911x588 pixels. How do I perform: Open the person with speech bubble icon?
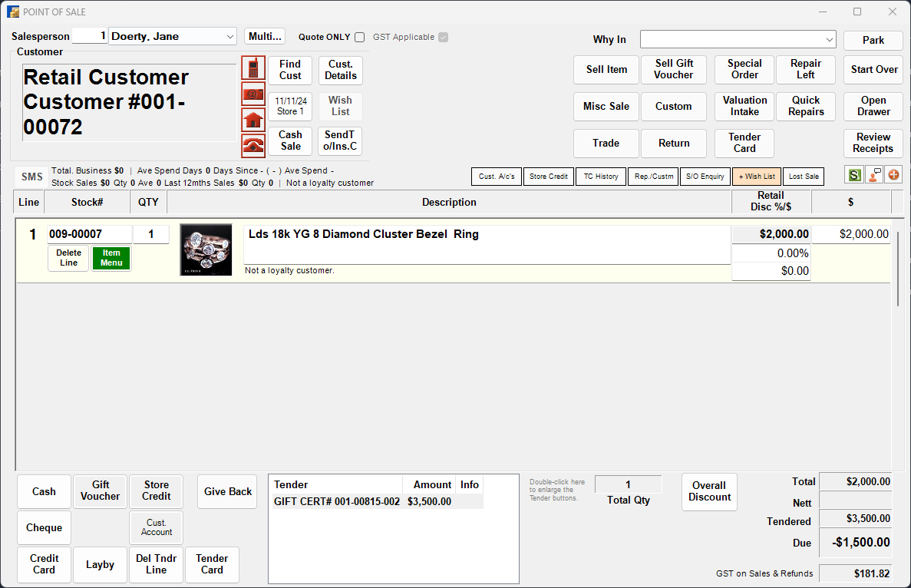coord(873,175)
